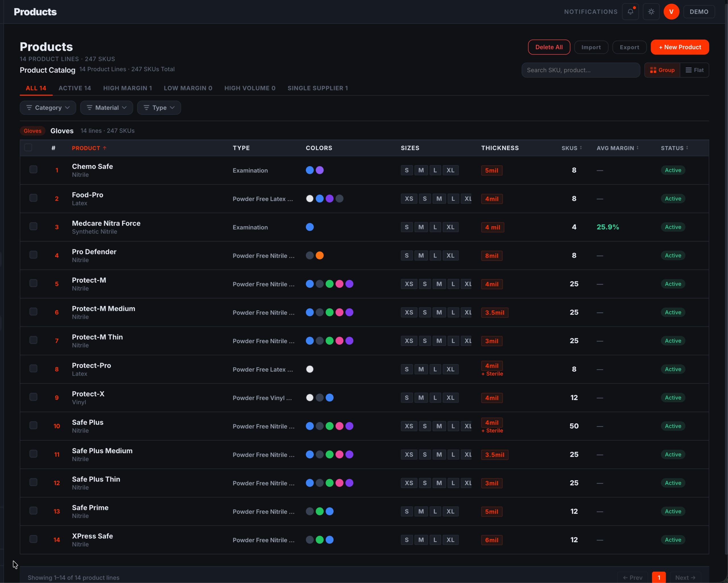Sort by Status column arrows
The image size is (728, 583).
687,148
